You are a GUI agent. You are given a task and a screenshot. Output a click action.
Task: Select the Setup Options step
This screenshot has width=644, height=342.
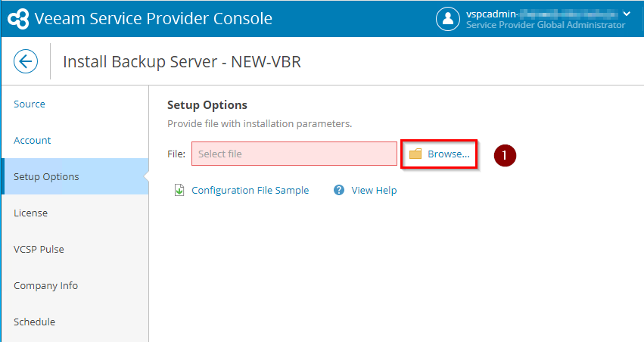tap(75, 176)
